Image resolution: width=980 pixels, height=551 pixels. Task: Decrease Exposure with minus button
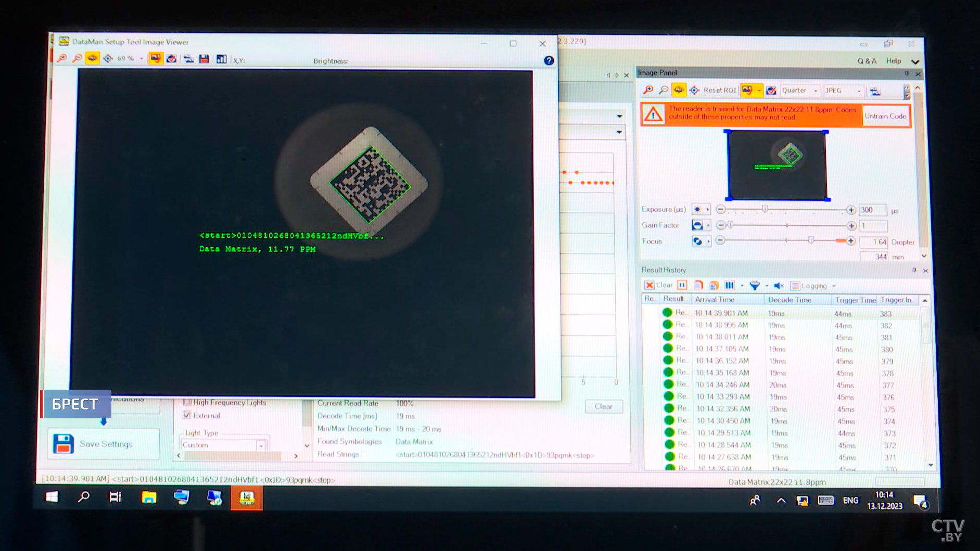tap(720, 210)
